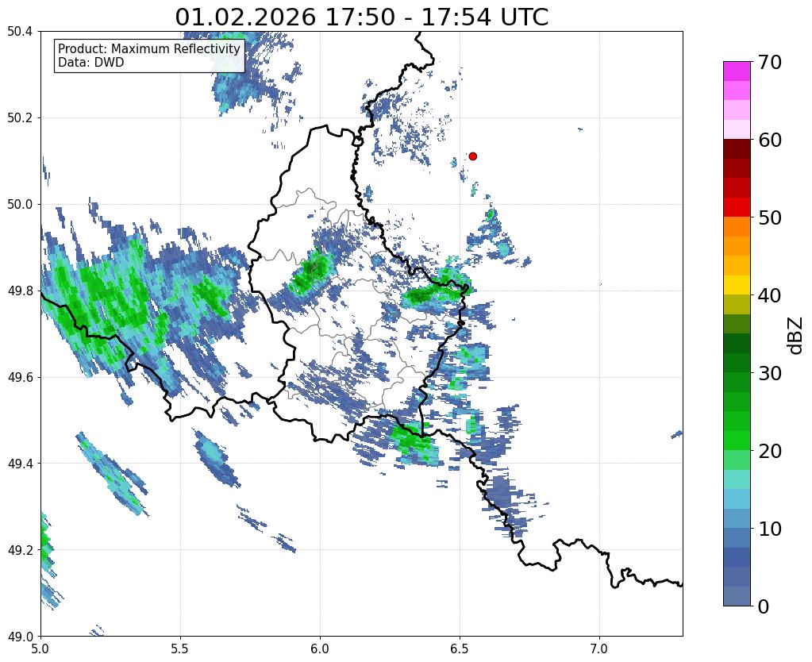
Task: Click the y-axis label 49.6
Action: (20, 378)
